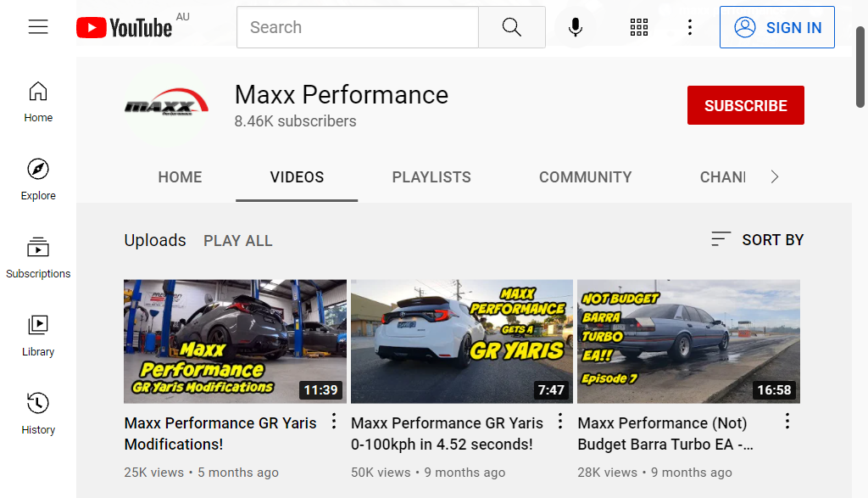Start a voice search with the microphone
This screenshot has width=868, height=498.
576,26
